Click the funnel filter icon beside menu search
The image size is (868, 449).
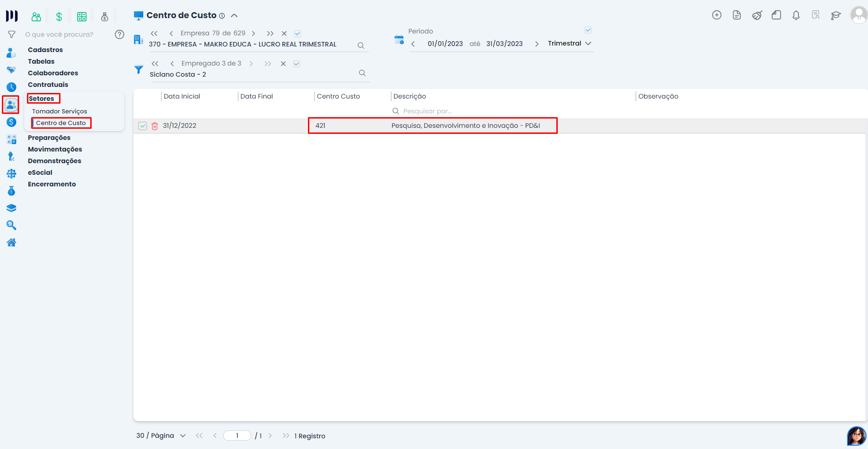(12, 34)
